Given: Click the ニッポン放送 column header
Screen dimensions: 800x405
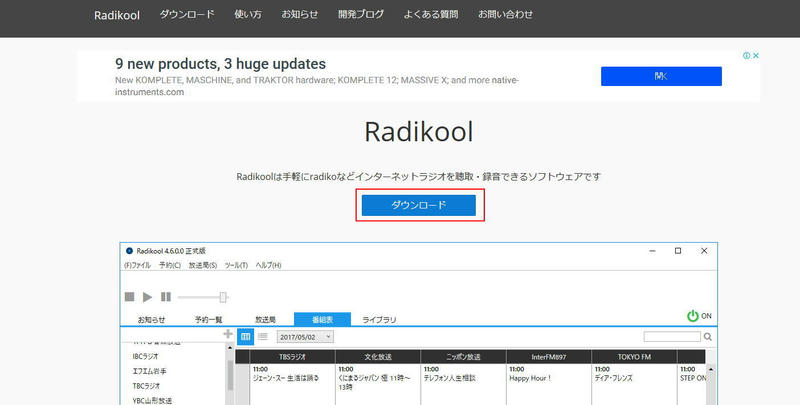Looking at the screenshot, I should pyautogui.click(x=463, y=357).
